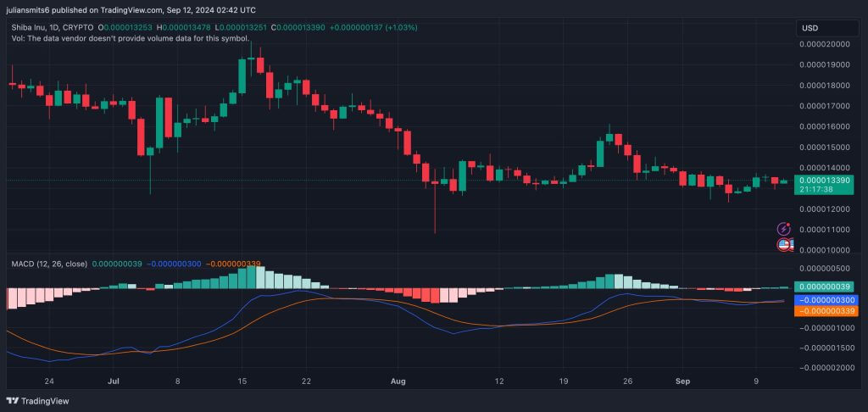Viewport: 868px width, 412px height.
Task: Click orange signal legend value −0.000000339
Action: coord(233,264)
